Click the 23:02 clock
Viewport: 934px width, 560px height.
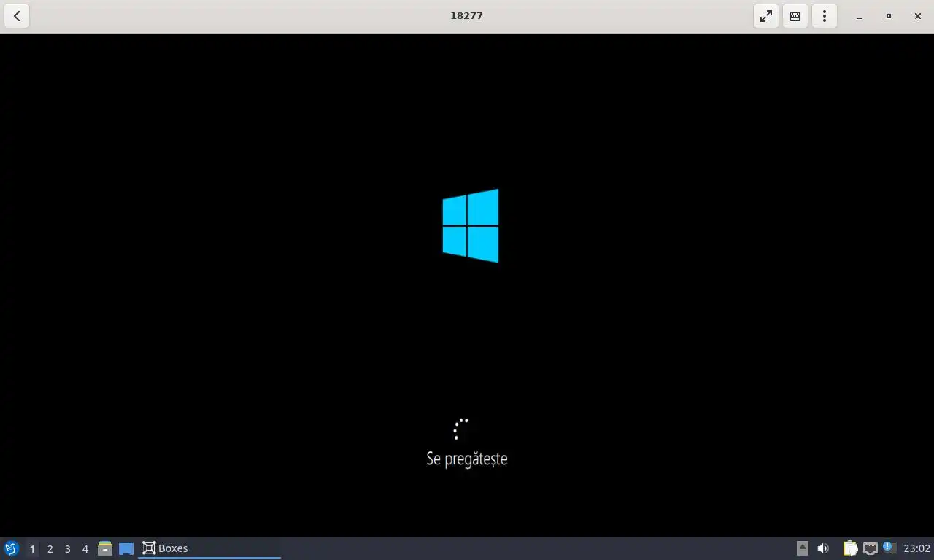coord(916,548)
